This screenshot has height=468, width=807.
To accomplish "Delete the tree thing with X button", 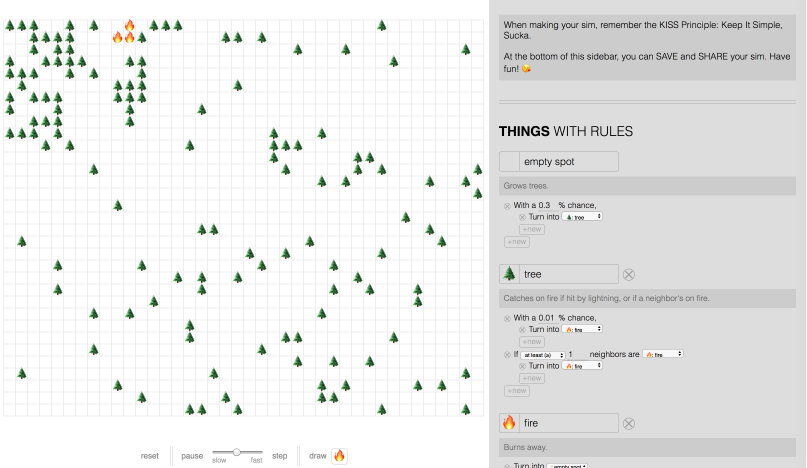I will pyautogui.click(x=629, y=274).
